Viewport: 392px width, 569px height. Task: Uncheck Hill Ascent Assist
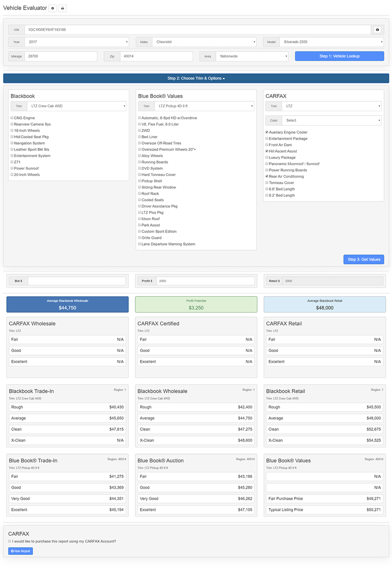[x=267, y=151]
